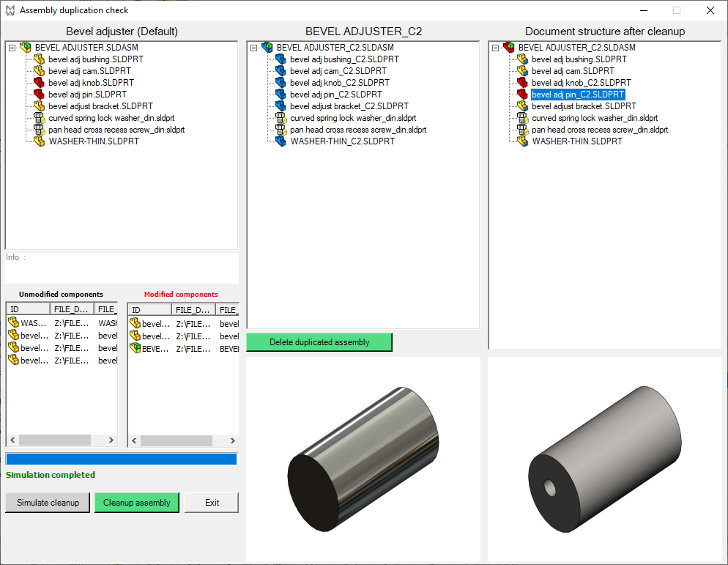This screenshot has width=728, height=565.
Task: Click the bolt icon for curved spring lock washer in left tree
Action: click(x=40, y=117)
